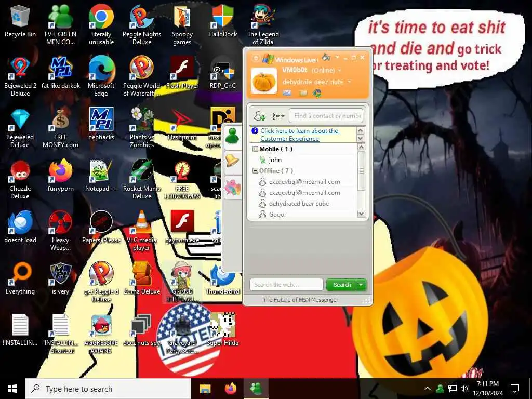Screen dimensions: 532x399
Task: Launch VLC media player
Action: (142, 231)
